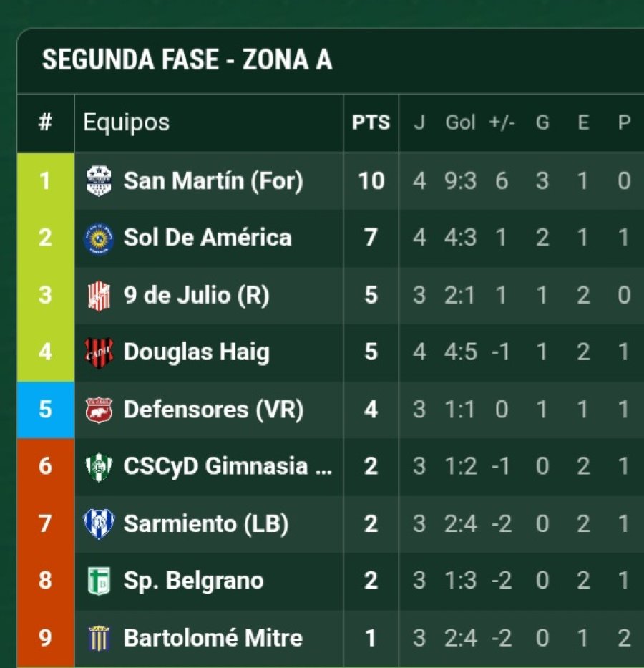644x668 pixels.
Task: Select the 9 de Julio (R) crest
Action: coord(99,296)
